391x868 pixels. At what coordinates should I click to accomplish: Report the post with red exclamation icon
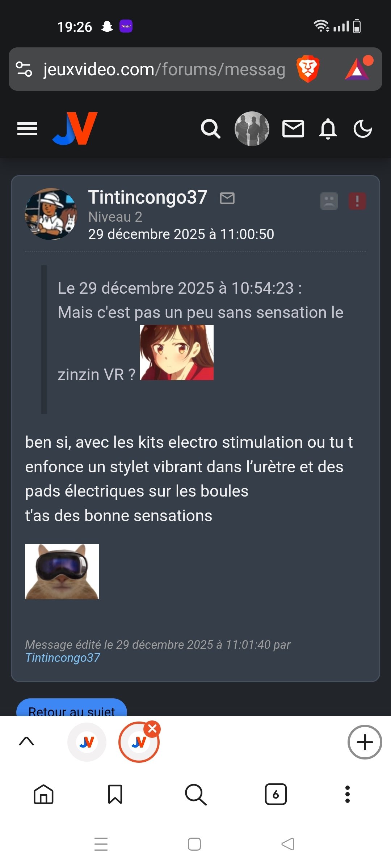(x=357, y=201)
